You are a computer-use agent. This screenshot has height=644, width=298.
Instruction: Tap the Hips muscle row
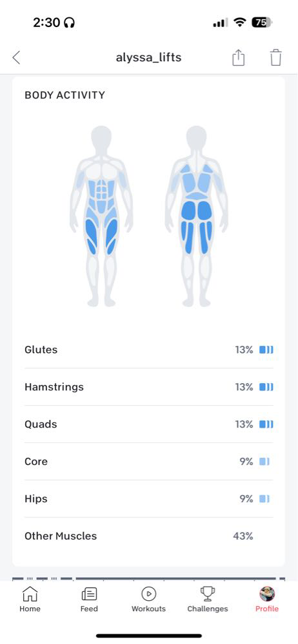click(x=148, y=499)
